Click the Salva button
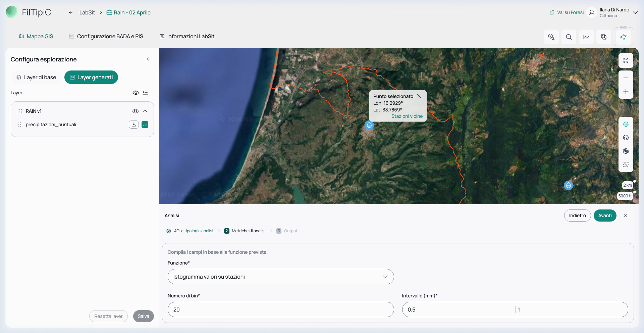Viewport: 644px width, 333px height. pyautogui.click(x=143, y=316)
